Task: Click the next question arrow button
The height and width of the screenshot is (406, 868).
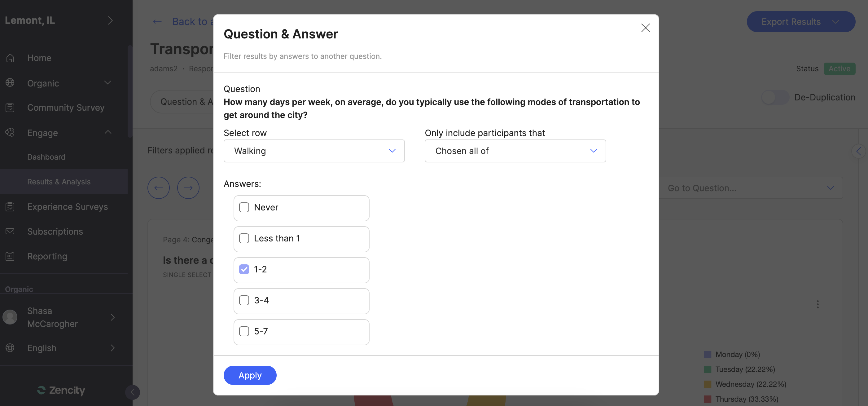Action: point(188,188)
